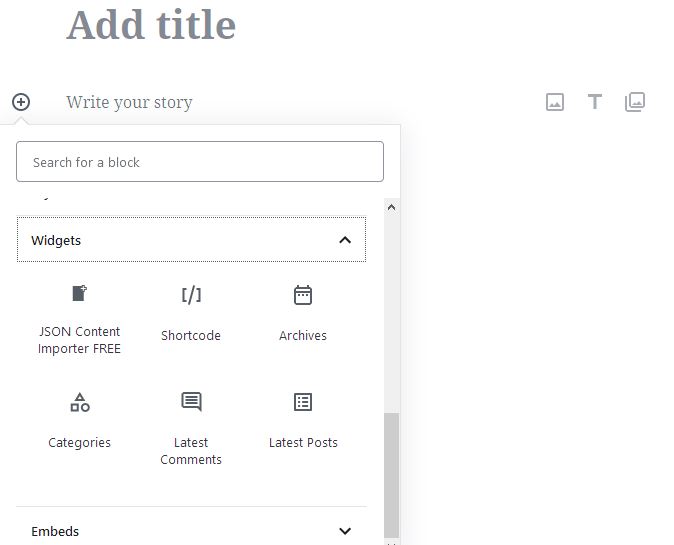Viewport: 674px width, 545px height.
Task: Click the Widgets chevron arrow
Action: (345, 240)
